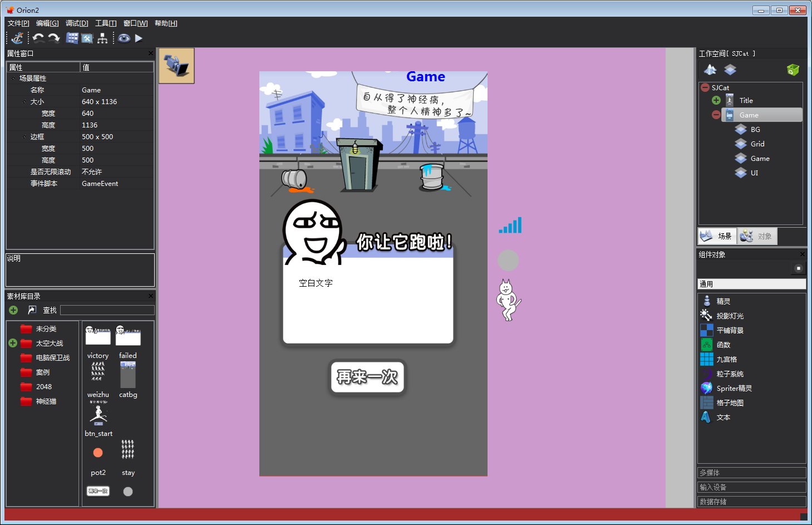812x525 pixels.
Task: Toggle the eye preview icon in the toolbar
Action: [x=124, y=38]
